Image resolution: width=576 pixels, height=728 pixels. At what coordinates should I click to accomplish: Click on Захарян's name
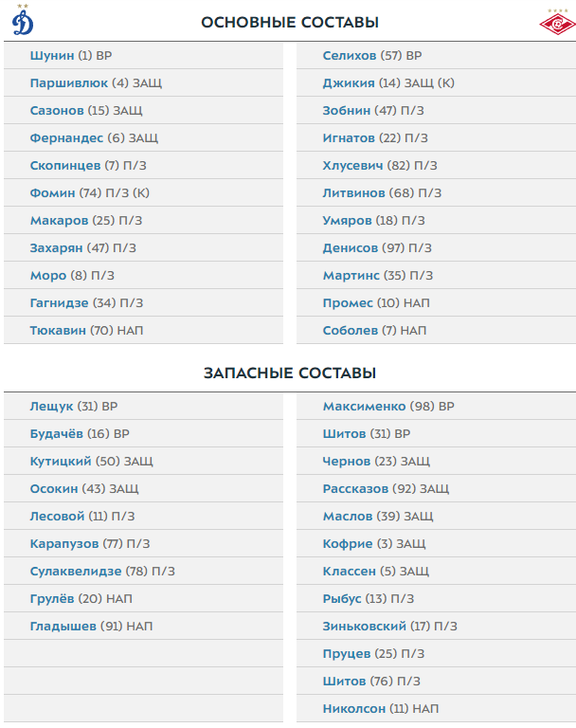coord(57,248)
